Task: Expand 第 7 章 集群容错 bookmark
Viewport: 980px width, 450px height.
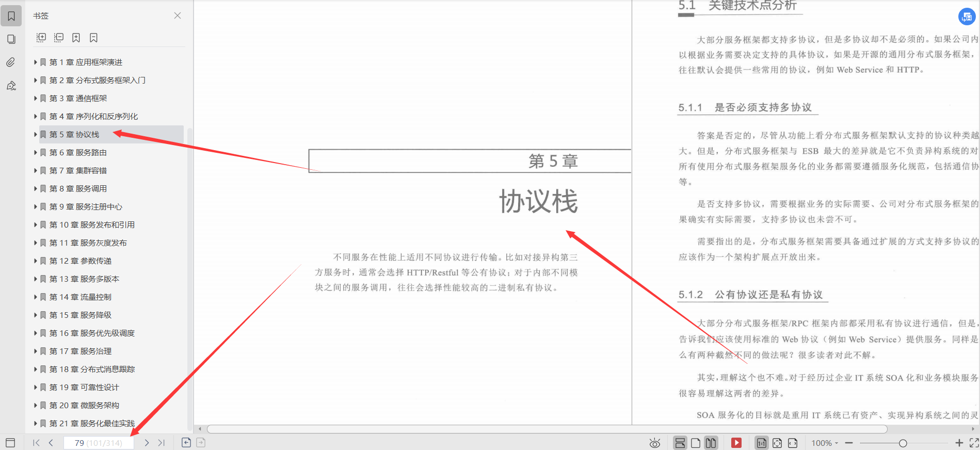Action: tap(36, 170)
